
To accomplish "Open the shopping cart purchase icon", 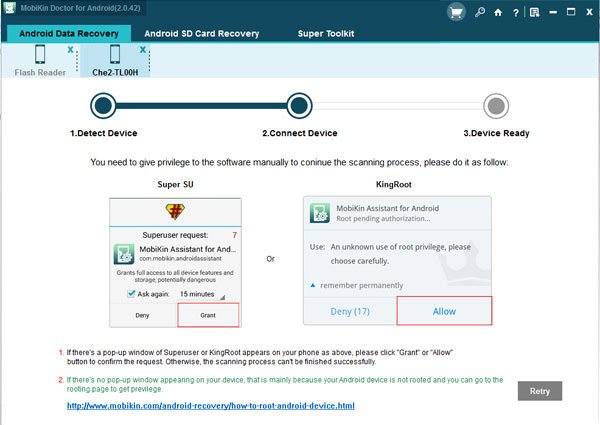I will (456, 12).
